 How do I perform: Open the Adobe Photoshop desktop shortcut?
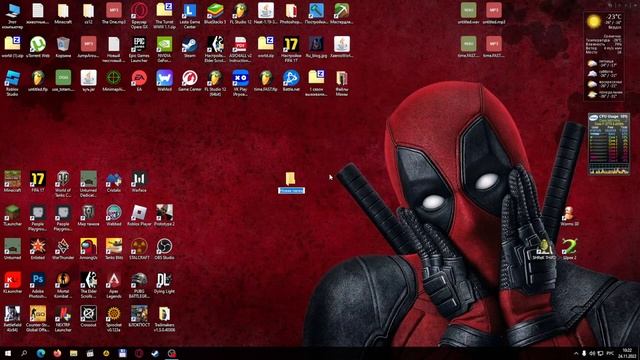(x=38, y=285)
